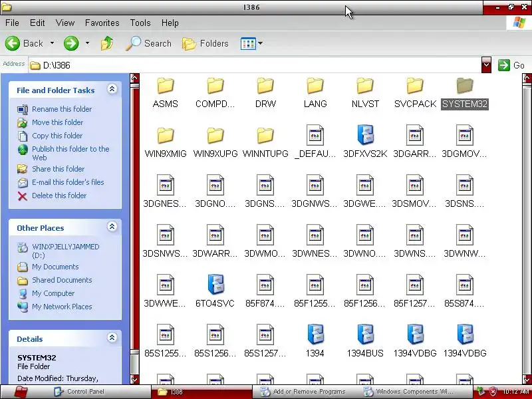Select the SYSTEM32 folder

(465, 92)
